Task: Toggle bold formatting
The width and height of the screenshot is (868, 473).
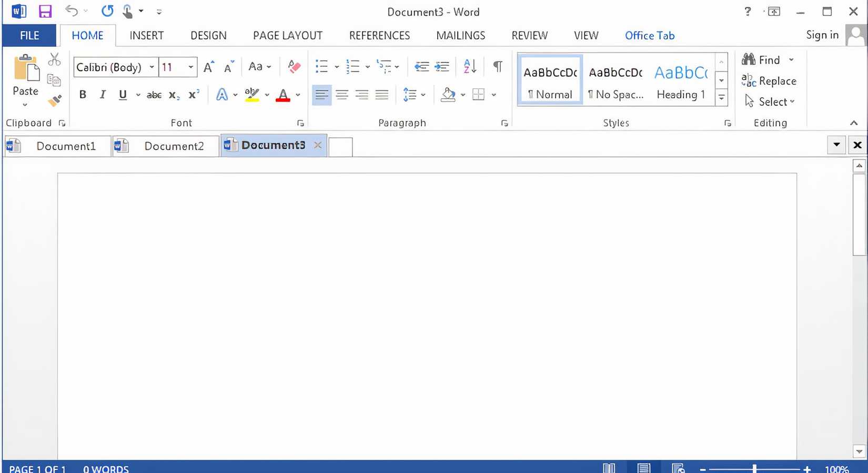Action: [x=83, y=95]
